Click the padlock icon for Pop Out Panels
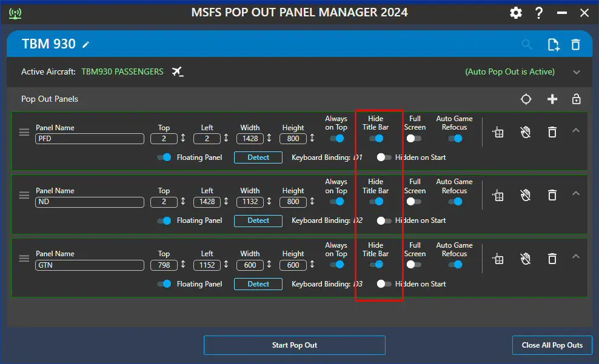Image resolution: width=599 pixels, height=364 pixels. (576, 99)
